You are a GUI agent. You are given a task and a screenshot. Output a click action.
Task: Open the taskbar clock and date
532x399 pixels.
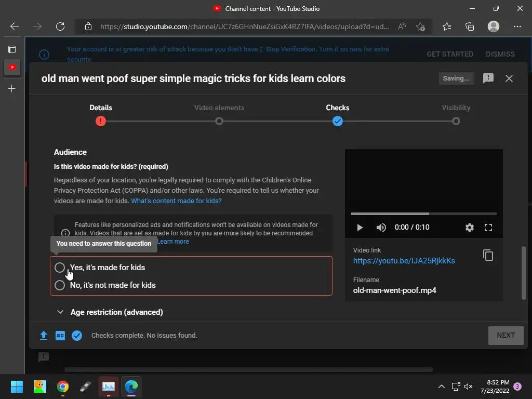pos(495,387)
